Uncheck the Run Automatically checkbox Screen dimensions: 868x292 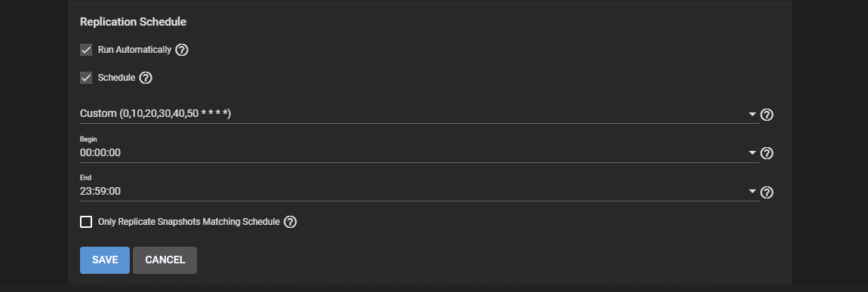tap(86, 50)
